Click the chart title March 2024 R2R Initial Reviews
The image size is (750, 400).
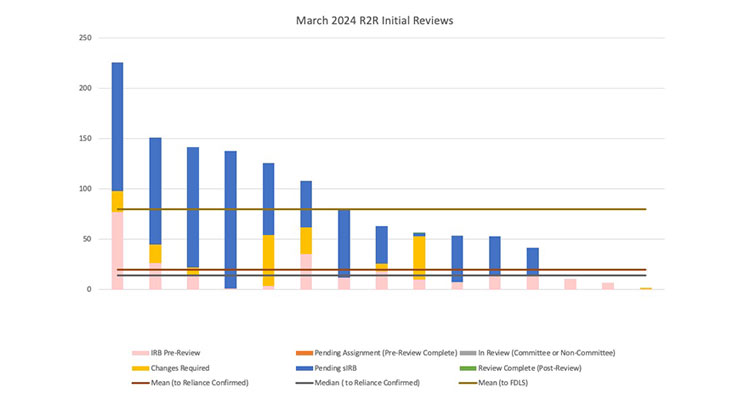[x=375, y=20]
